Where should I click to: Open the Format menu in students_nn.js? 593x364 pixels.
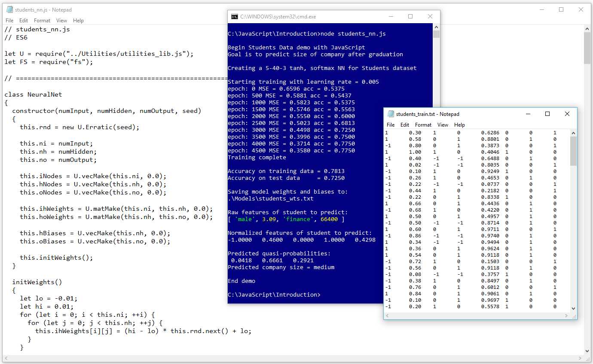(x=42, y=20)
